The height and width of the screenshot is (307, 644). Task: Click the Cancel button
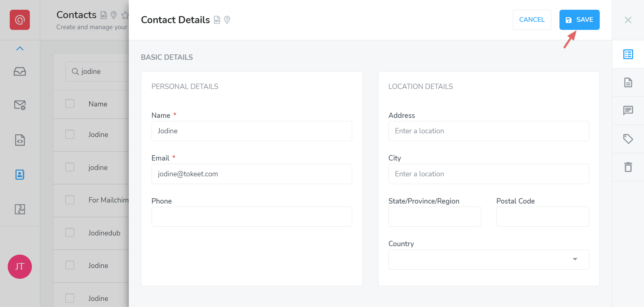click(x=532, y=20)
